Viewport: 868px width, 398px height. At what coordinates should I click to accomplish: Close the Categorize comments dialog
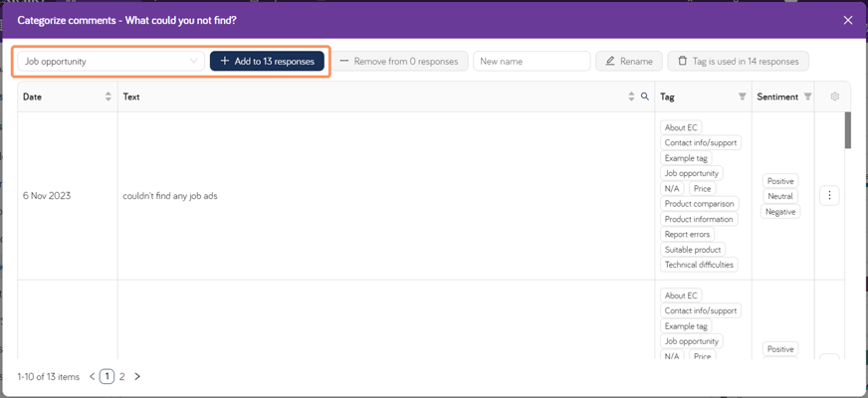847,21
